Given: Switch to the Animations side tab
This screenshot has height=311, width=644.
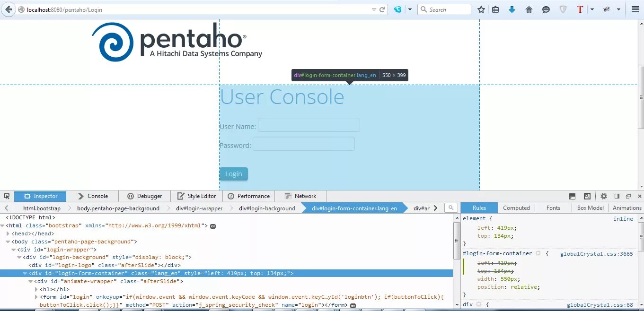Looking at the screenshot, I should pyautogui.click(x=627, y=208).
